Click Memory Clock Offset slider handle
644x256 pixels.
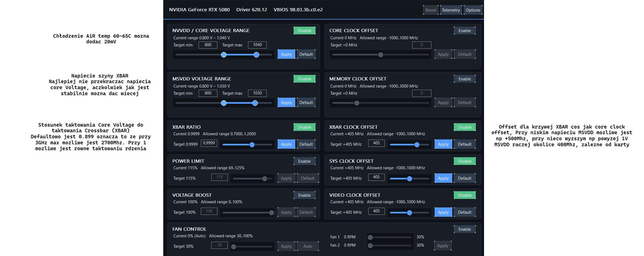(x=357, y=103)
